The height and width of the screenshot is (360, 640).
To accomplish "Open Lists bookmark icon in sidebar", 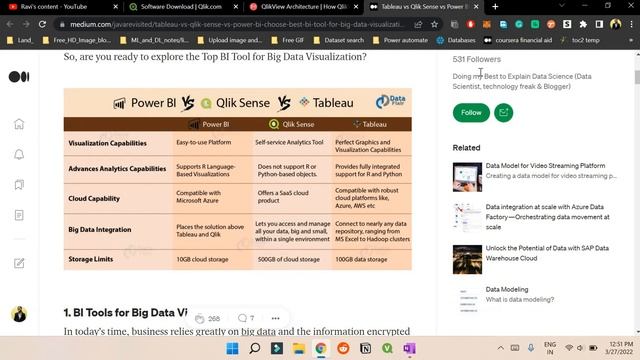I will [19, 185].
